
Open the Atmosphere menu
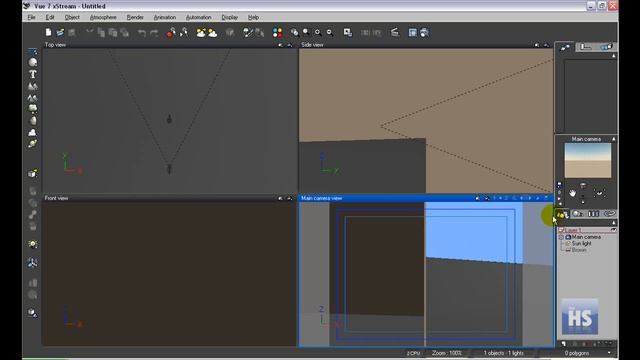click(103, 17)
